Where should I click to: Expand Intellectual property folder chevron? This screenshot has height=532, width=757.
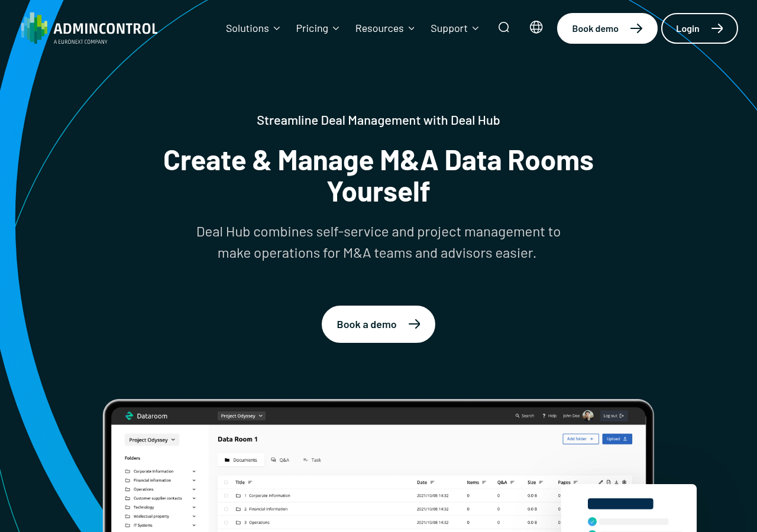[194, 516]
